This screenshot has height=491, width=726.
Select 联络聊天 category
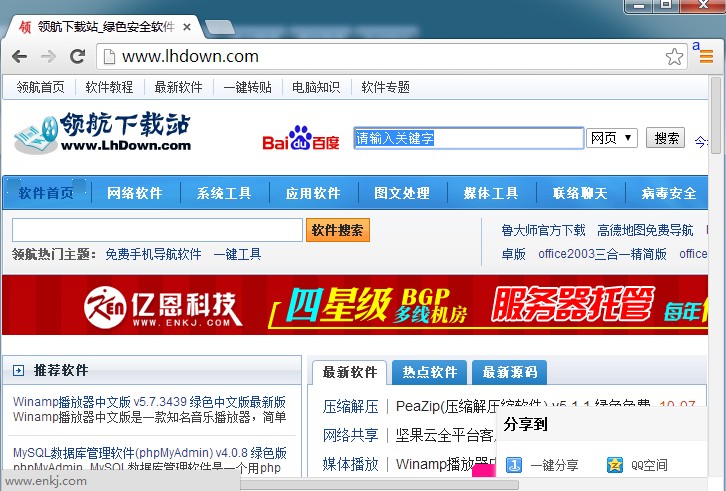[x=580, y=193]
